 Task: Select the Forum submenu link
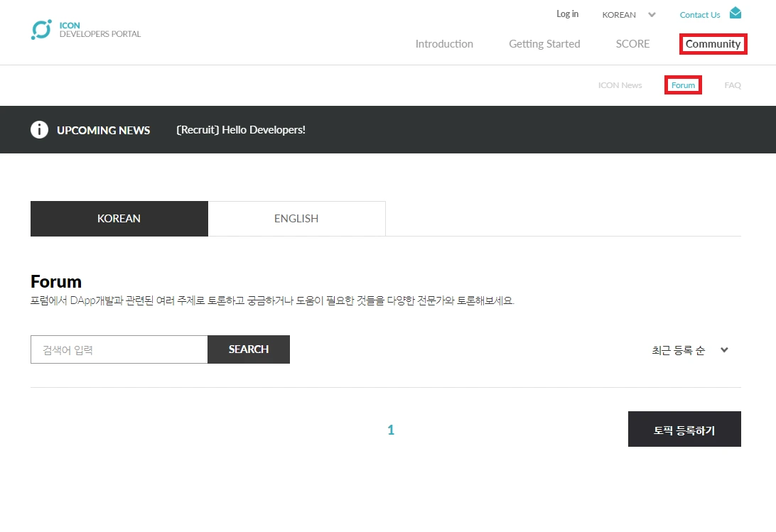683,85
